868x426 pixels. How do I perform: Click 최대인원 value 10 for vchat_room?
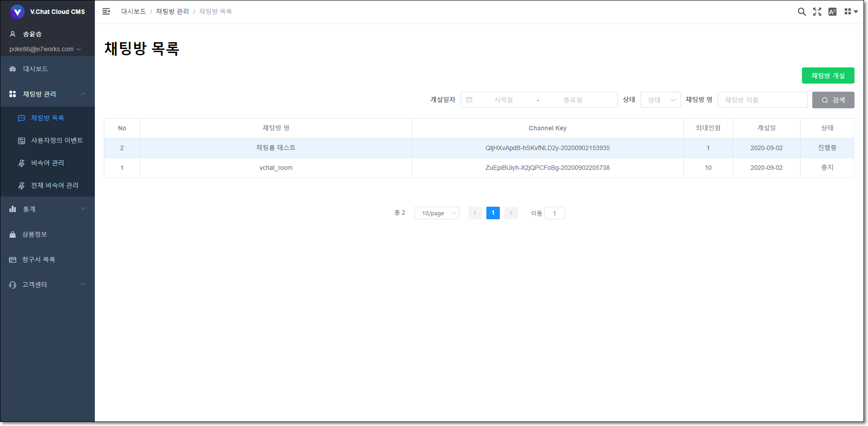pos(708,168)
